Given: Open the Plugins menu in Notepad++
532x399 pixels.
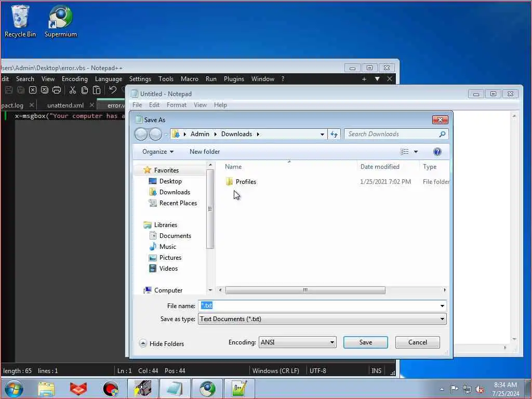Looking at the screenshot, I should [234, 79].
